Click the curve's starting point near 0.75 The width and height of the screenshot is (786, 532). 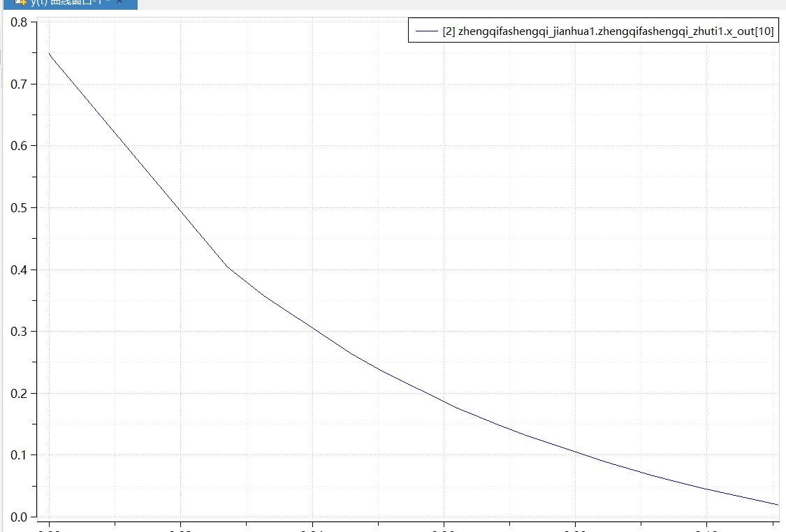(49, 53)
